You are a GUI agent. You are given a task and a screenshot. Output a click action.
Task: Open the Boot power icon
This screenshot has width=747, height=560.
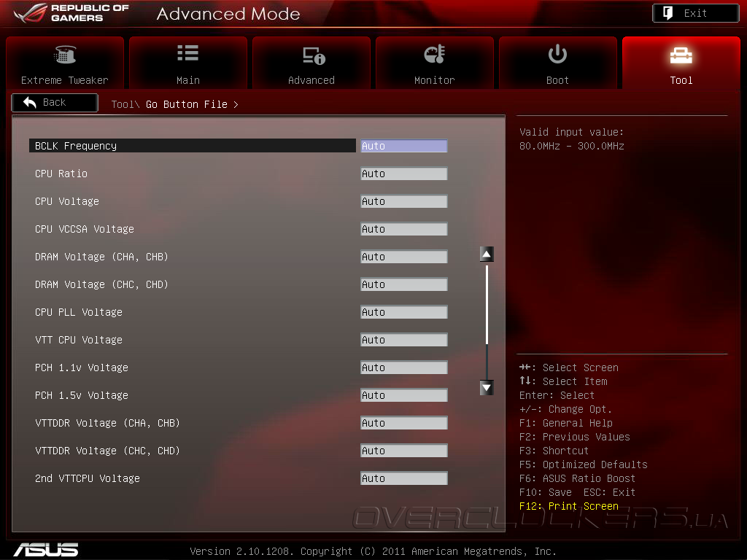[557, 54]
